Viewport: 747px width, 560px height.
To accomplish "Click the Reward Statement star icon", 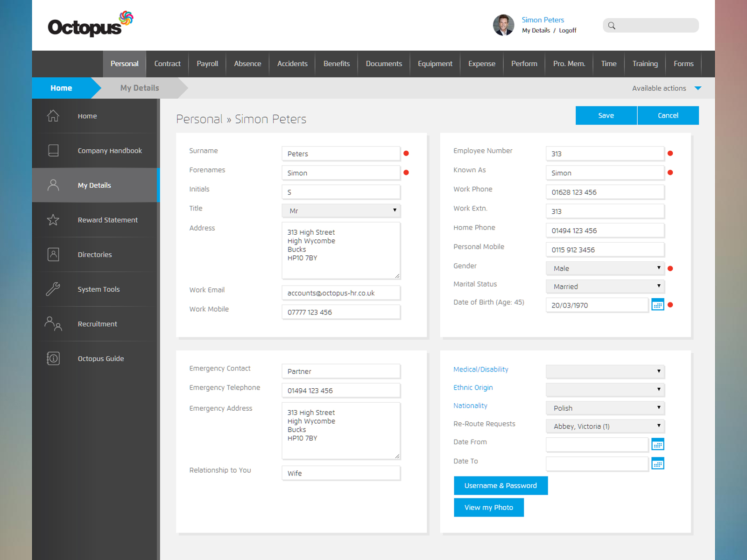I will 53,220.
